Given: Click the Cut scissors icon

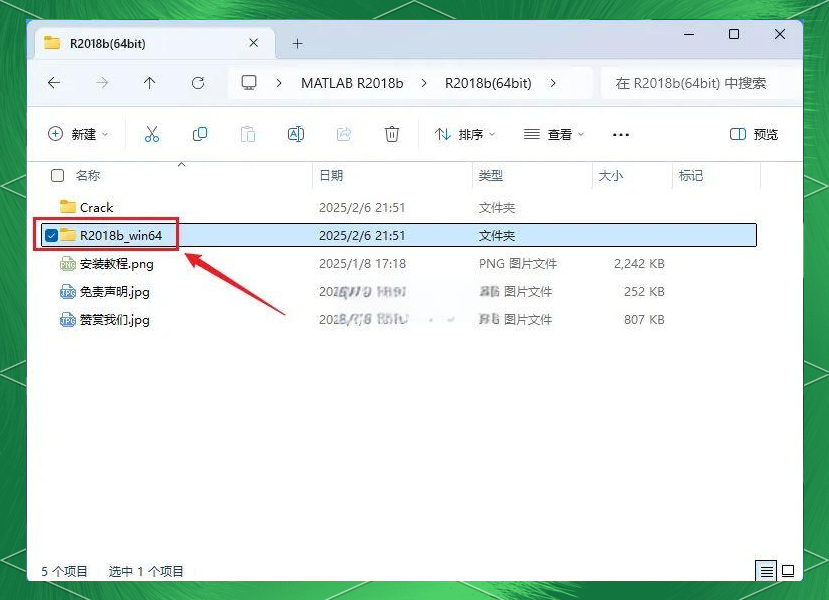Looking at the screenshot, I should coord(152,134).
